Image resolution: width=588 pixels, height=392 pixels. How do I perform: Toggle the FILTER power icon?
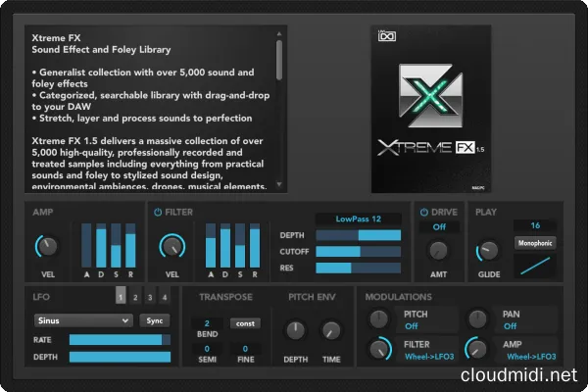click(158, 213)
